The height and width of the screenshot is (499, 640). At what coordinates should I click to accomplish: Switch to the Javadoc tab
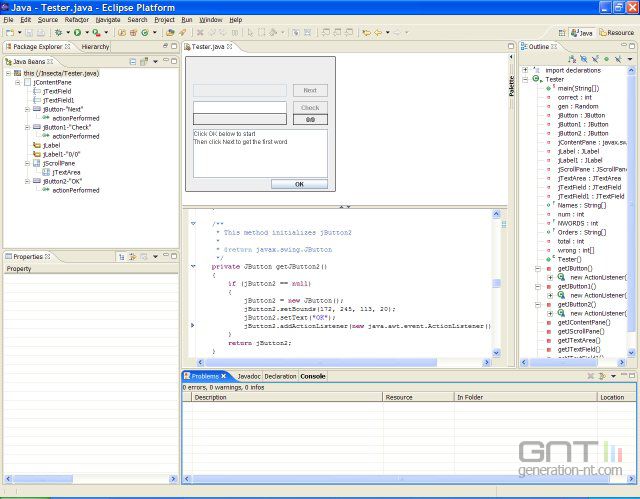(249, 376)
